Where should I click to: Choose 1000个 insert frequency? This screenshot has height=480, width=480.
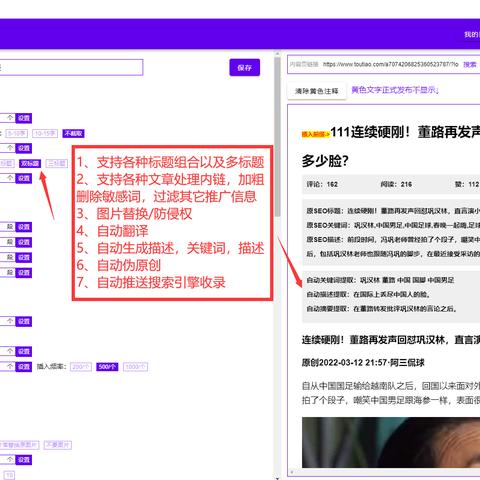coord(135,367)
